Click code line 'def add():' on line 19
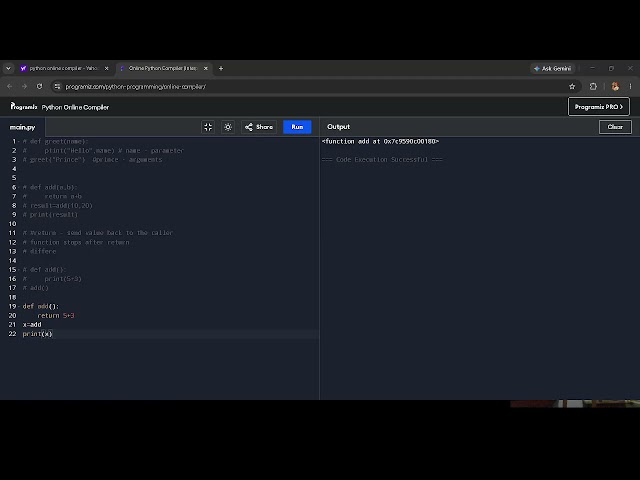The image size is (640, 480). 40,306
